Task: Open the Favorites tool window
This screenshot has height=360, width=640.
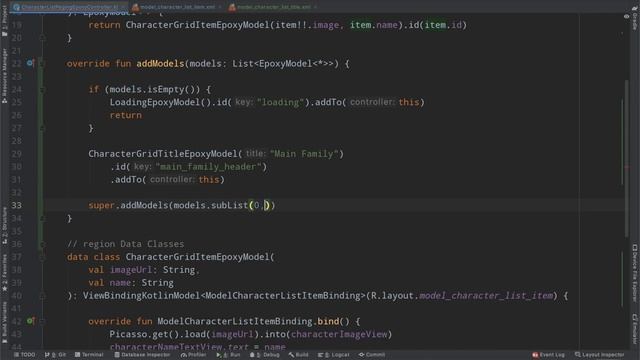Action: (4, 273)
